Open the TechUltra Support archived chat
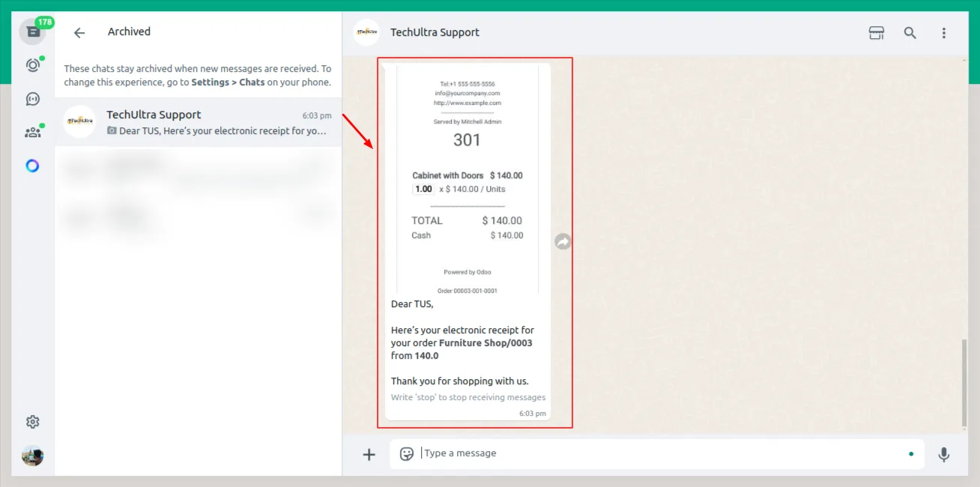Image resolution: width=980 pixels, height=487 pixels. click(199, 122)
